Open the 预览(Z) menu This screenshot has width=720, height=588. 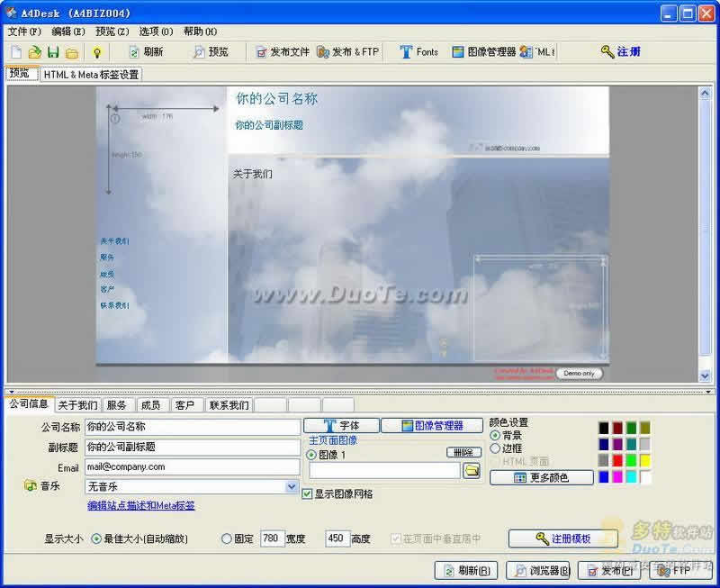(112, 32)
